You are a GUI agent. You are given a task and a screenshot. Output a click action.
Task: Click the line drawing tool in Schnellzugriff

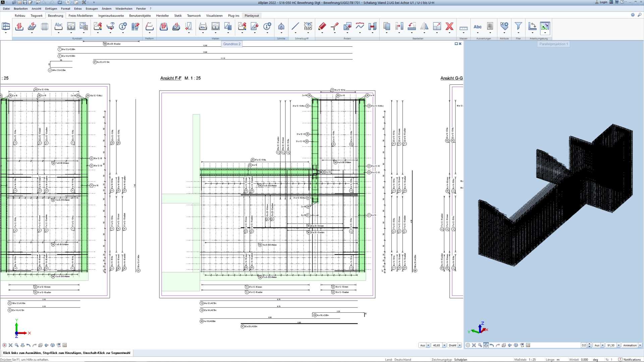click(x=295, y=27)
